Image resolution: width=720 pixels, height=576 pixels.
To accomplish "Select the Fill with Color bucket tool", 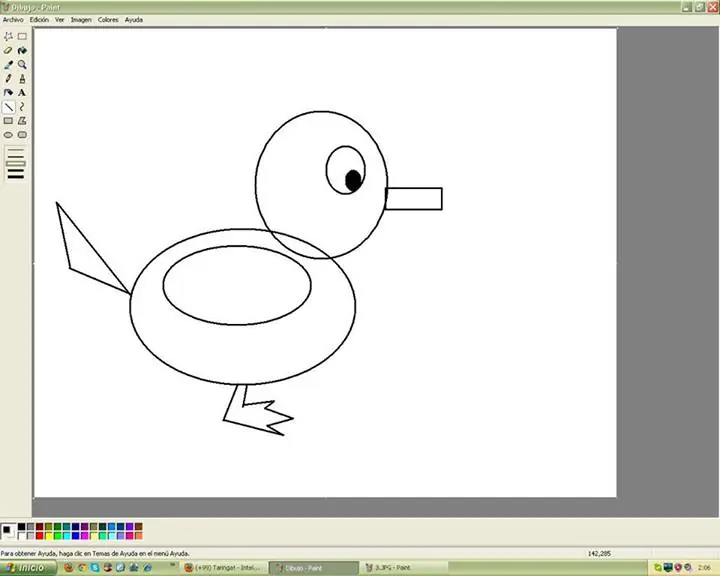I will coord(22,50).
